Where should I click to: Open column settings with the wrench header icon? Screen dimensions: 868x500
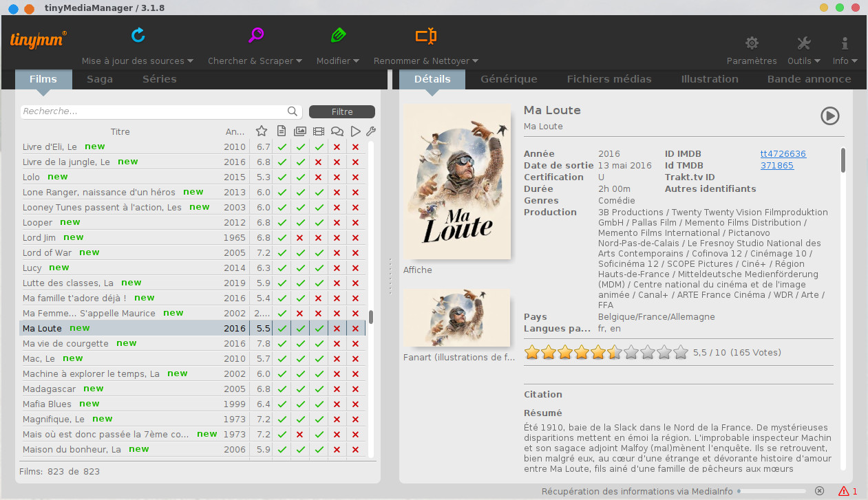coord(370,131)
